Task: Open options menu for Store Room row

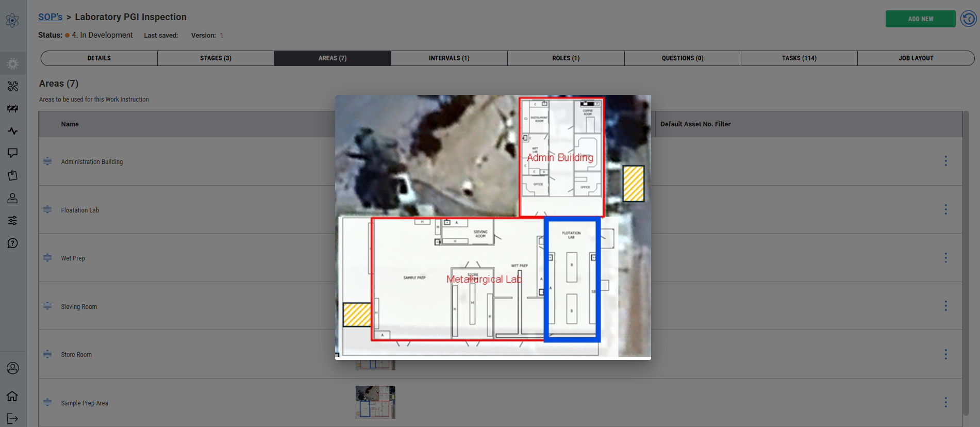Action: point(945,354)
